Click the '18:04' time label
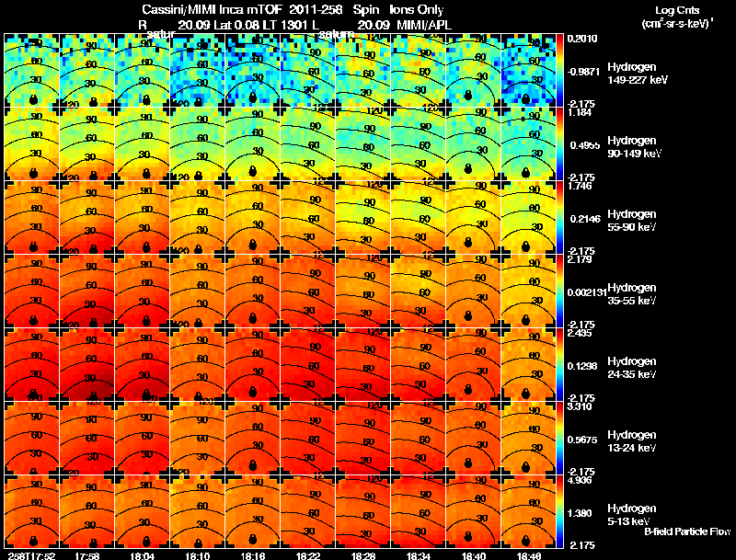 click(143, 555)
